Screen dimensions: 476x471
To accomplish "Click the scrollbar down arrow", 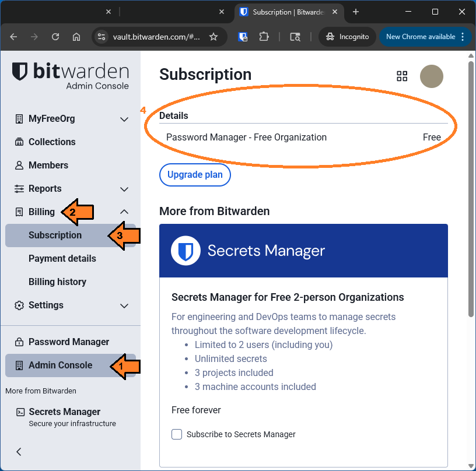I will click(471, 466).
